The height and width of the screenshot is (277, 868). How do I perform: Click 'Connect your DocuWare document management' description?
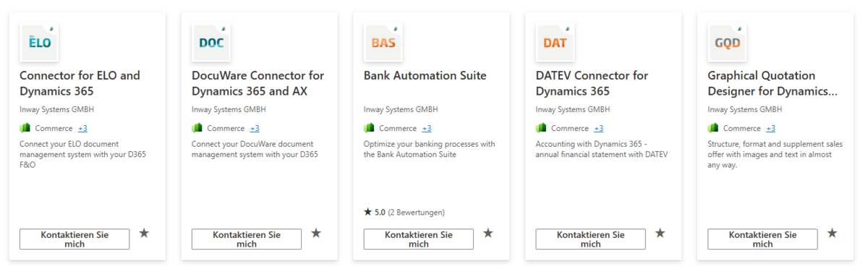coord(255,150)
